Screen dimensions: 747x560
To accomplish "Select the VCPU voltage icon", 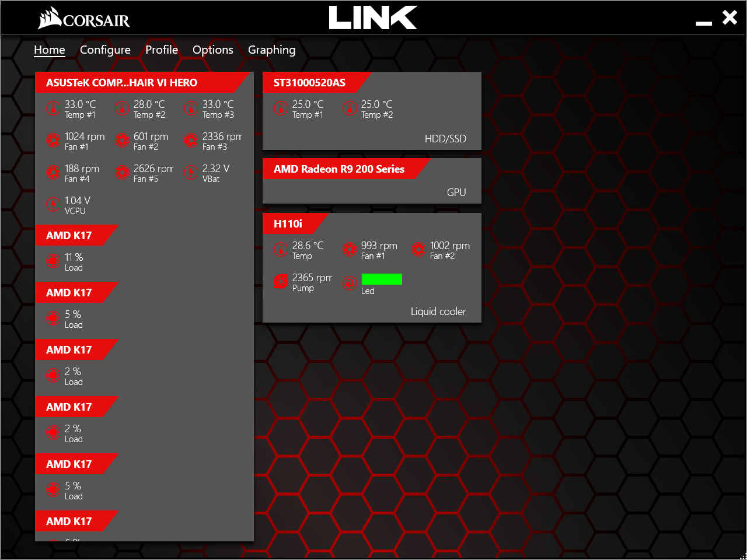I will pyautogui.click(x=53, y=205).
